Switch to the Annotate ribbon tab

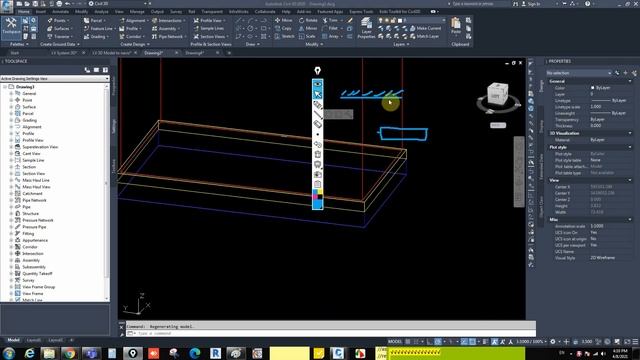[x=60, y=12]
